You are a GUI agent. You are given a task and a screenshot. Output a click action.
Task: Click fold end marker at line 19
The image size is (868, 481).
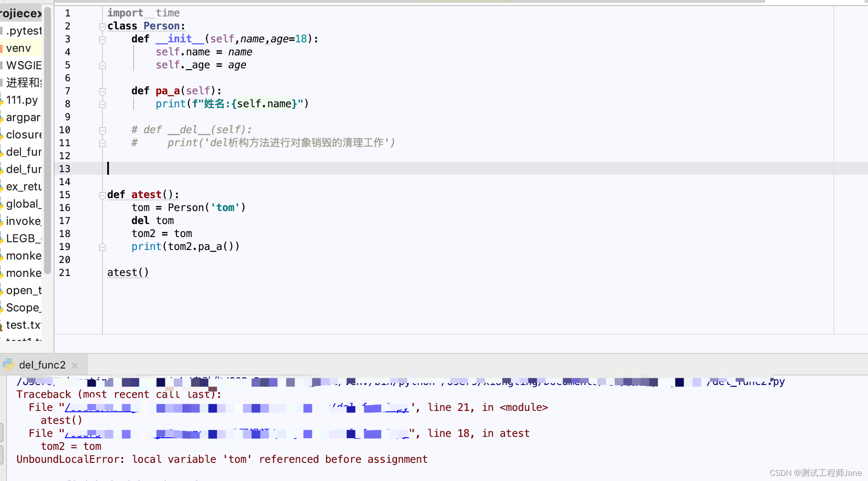(x=102, y=247)
